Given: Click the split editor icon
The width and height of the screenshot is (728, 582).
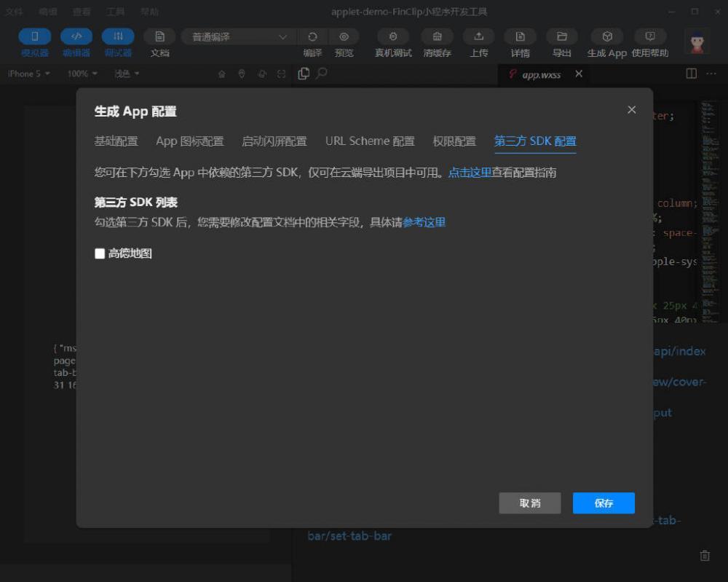Looking at the screenshot, I should click(x=692, y=74).
